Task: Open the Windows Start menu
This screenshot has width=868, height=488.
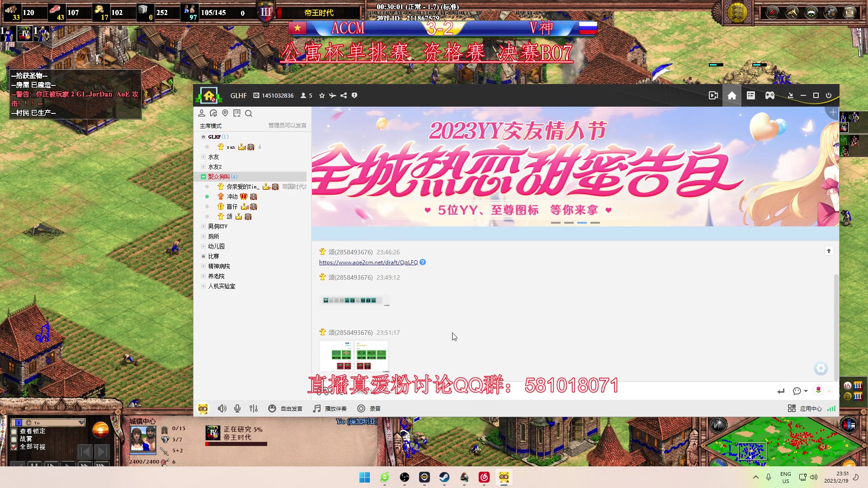Action: point(364,477)
